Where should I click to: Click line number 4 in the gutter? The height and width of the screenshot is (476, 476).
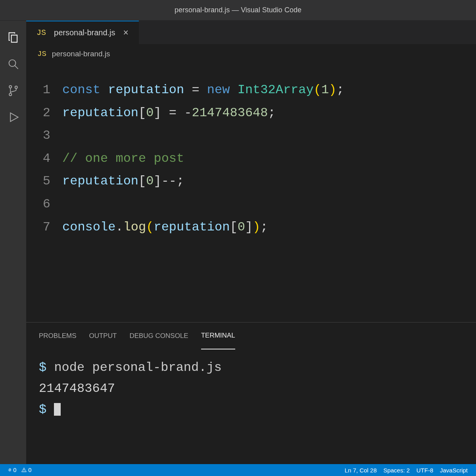point(46,159)
